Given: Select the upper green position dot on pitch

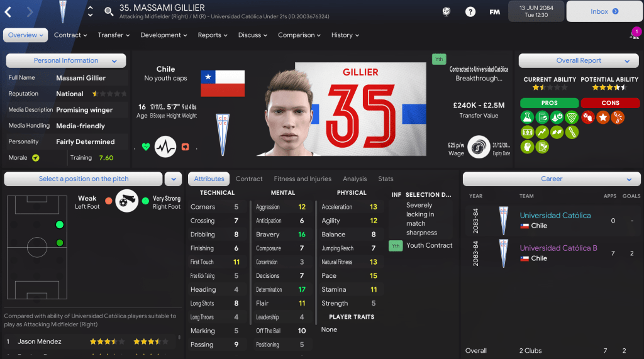Looking at the screenshot, I should [60, 224].
